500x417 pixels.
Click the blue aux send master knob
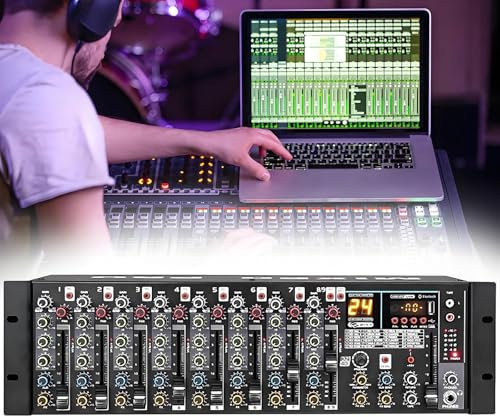(x=386, y=379)
